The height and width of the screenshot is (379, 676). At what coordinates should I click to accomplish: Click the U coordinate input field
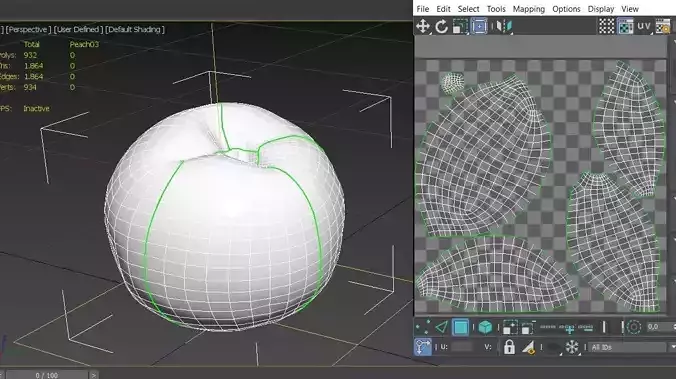[x=462, y=347]
